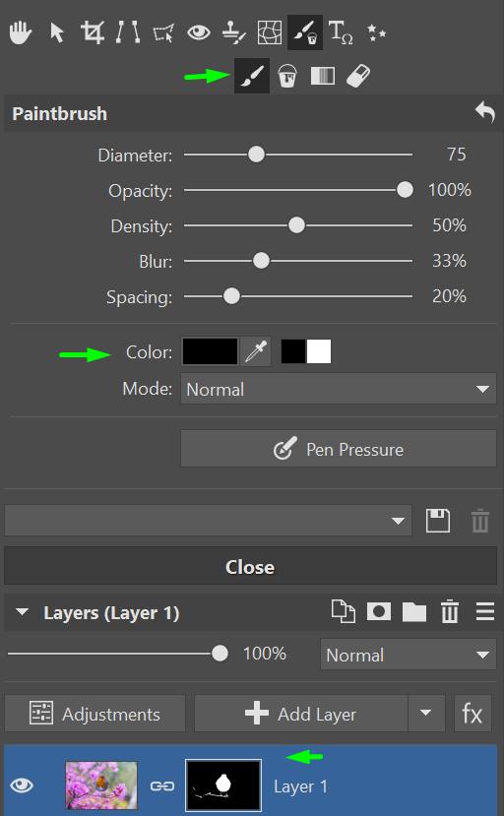This screenshot has width=504, height=816.
Task: Delete the selected layer with trash icon
Action: click(450, 611)
